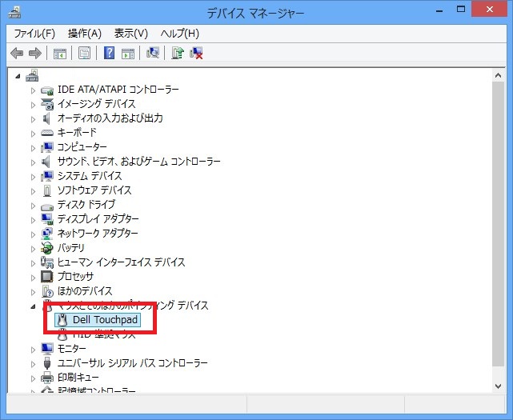
Task: Select ディスプレイ アダプター category
Action: coord(98,219)
